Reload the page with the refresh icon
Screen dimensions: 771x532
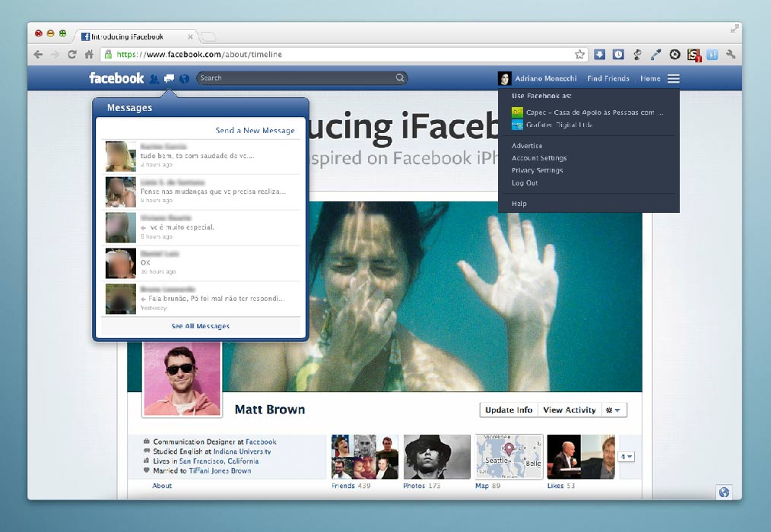click(x=71, y=54)
